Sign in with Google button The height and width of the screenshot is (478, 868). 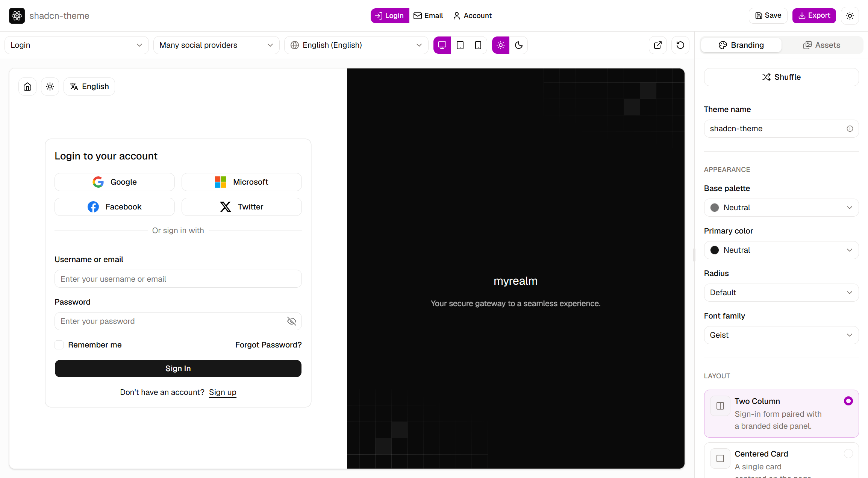pyautogui.click(x=115, y=182)
